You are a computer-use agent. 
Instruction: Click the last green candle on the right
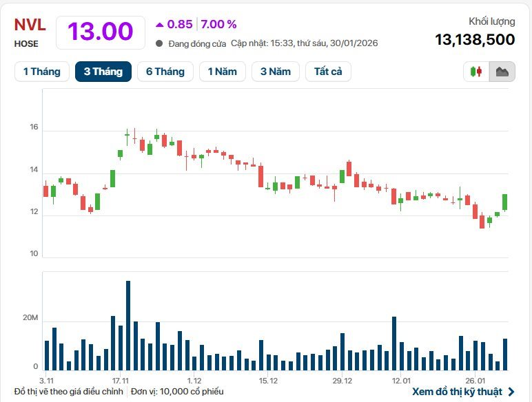tap(505, 202)
